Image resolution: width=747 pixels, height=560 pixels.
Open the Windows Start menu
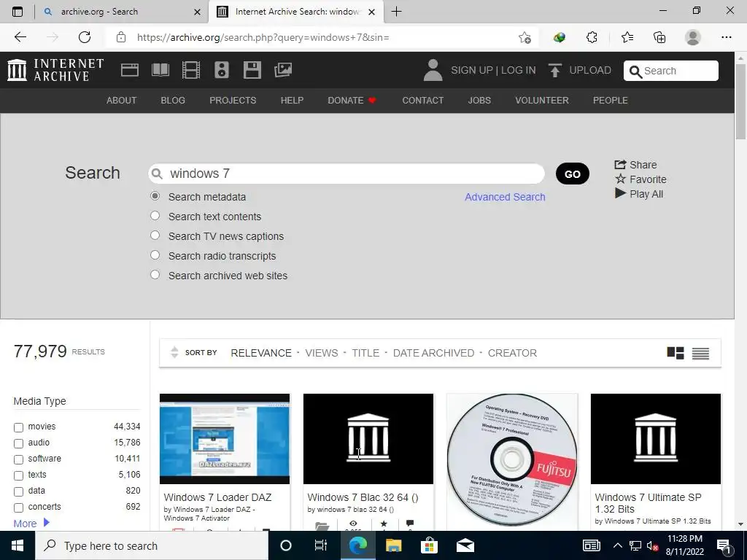18,545
